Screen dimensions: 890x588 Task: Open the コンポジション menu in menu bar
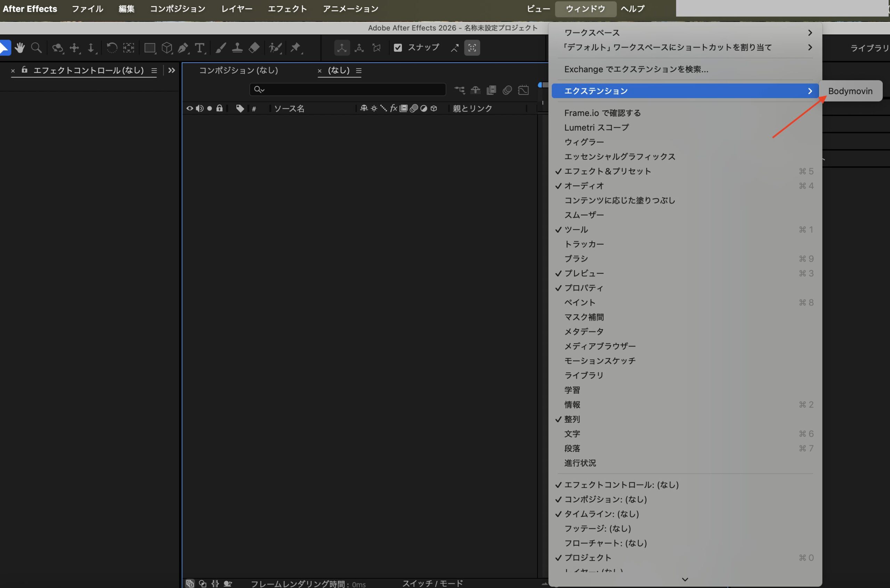click(177, 9)
